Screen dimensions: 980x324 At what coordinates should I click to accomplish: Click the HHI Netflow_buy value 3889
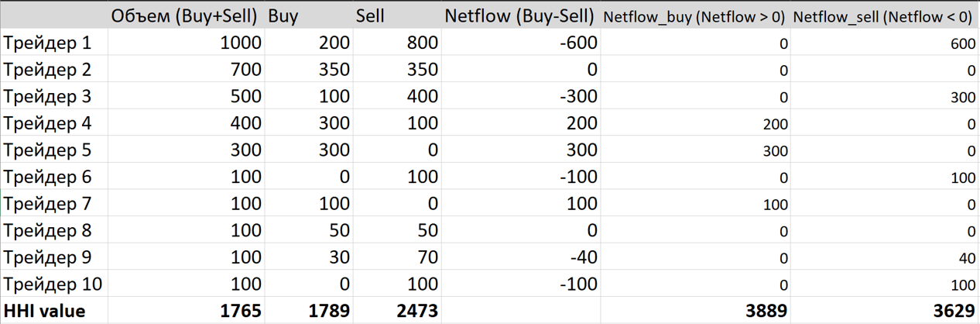pyautogui.click(x=694, y=311)
